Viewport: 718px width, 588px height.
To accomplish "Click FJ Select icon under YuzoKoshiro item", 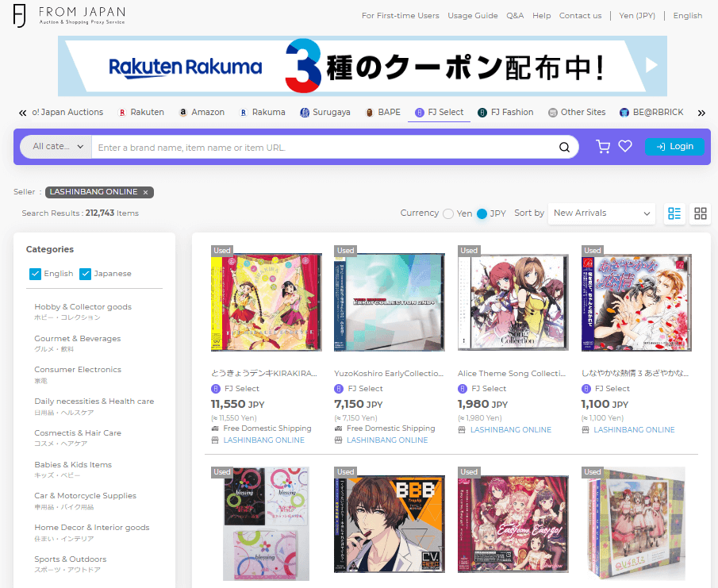I will click(339, 389).
